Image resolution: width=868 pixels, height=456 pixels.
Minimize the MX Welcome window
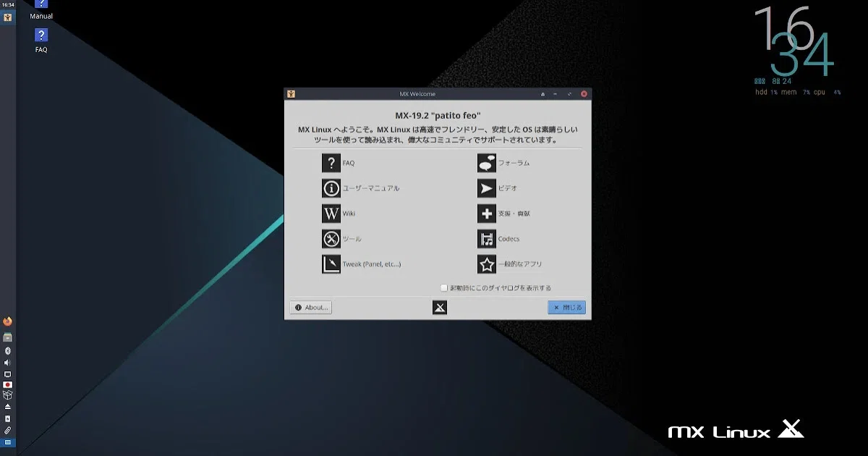coord(556,94)
